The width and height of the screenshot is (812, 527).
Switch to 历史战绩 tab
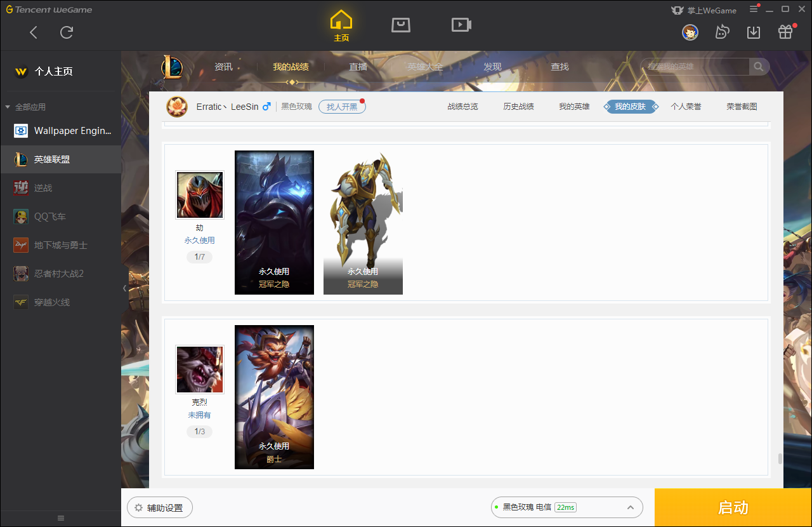(518, 107)
